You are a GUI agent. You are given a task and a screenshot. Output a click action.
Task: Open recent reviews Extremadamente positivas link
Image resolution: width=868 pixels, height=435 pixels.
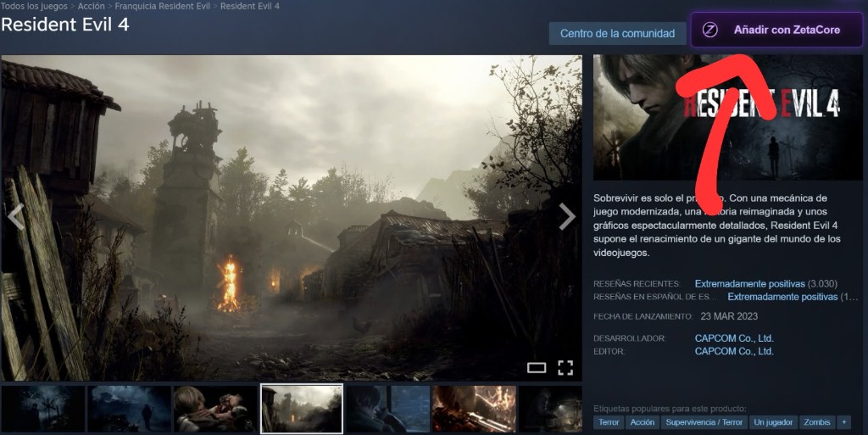(749, 284)
